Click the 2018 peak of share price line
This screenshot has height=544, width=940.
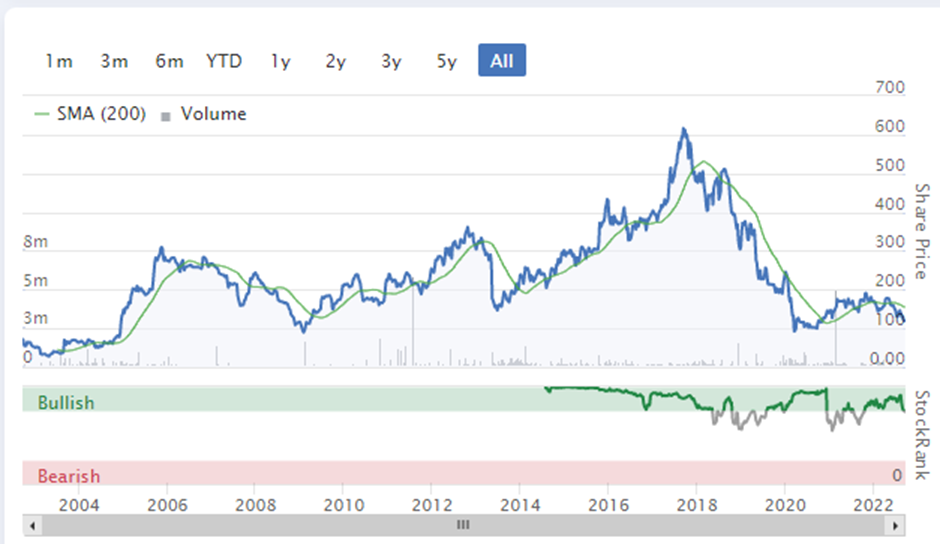coord(683,130)
